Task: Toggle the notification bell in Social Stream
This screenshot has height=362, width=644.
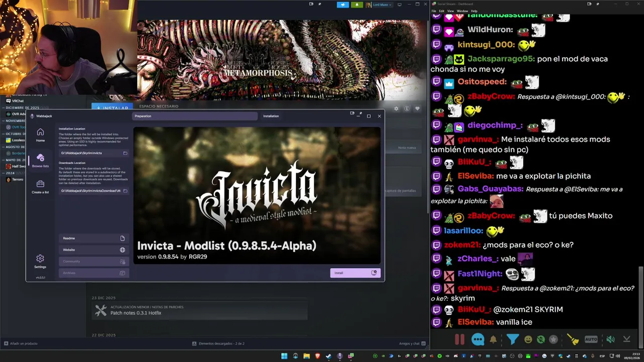Action: (493, 339)
